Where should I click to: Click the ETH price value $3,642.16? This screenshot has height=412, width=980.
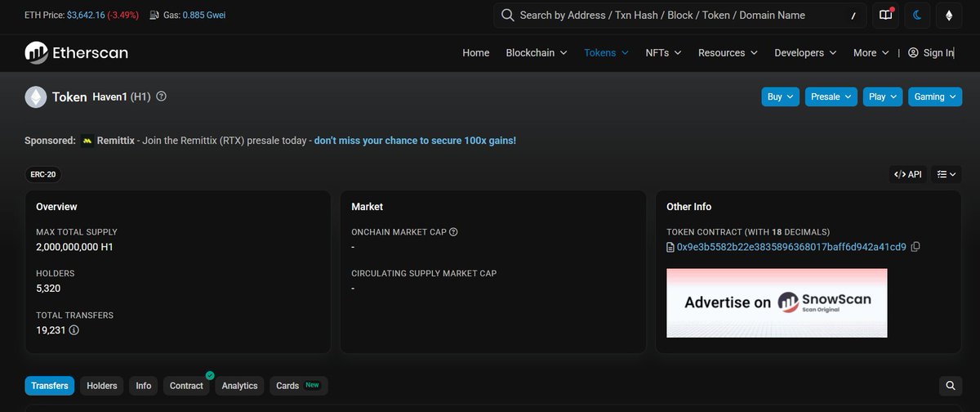85,16
